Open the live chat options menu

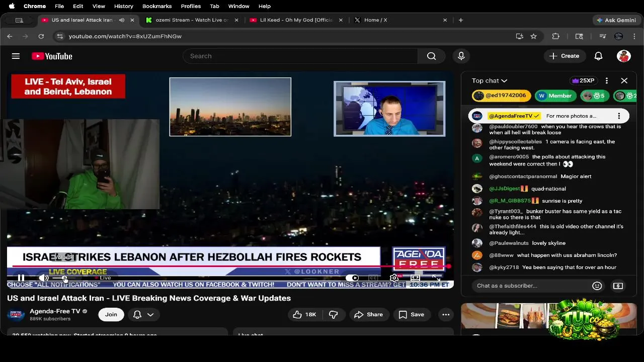[x=607, y=80]
